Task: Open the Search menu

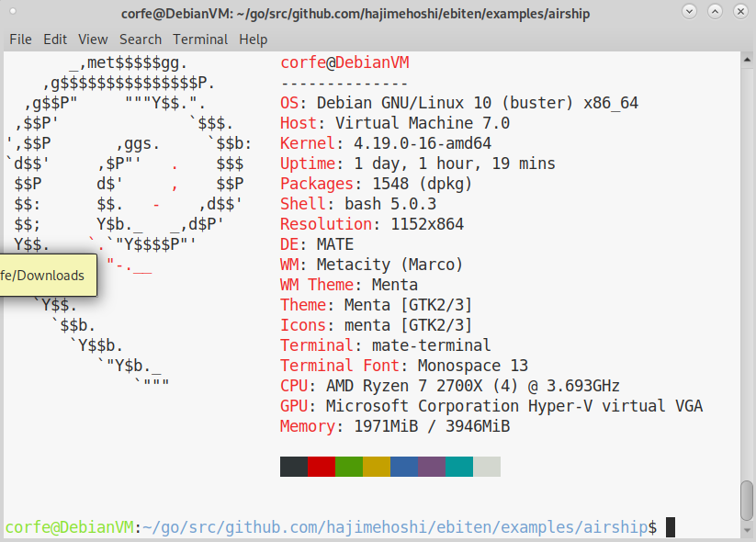Action: coord(141,40)
